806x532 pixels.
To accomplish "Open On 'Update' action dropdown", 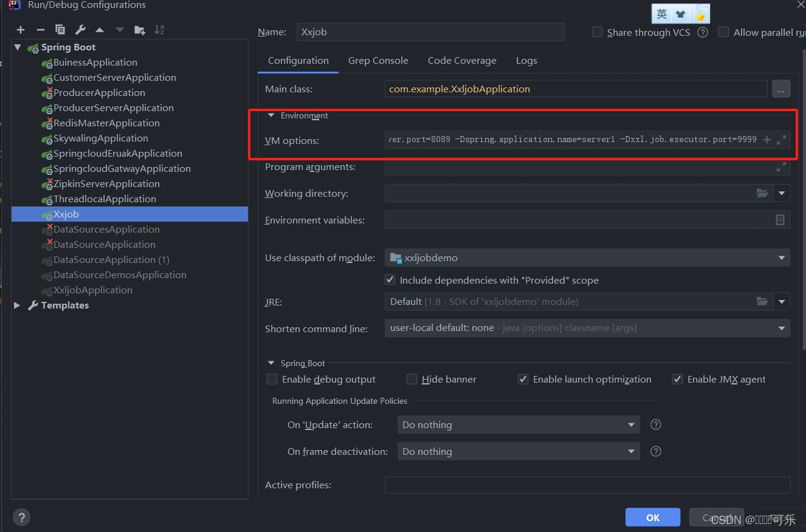I will tap(518, 425).
